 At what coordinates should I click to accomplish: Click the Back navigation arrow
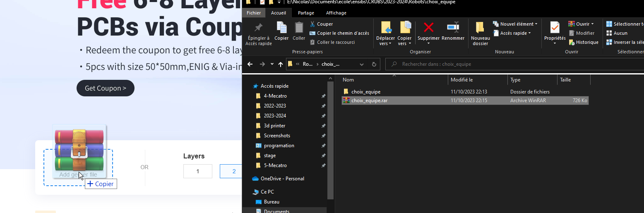[250, 64]
